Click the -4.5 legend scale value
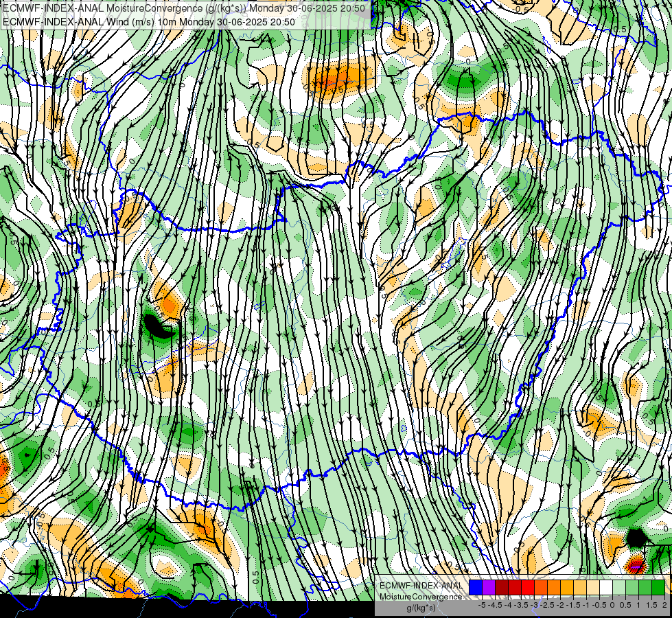Viewport: 672px width, 618px height. (496, 605)
